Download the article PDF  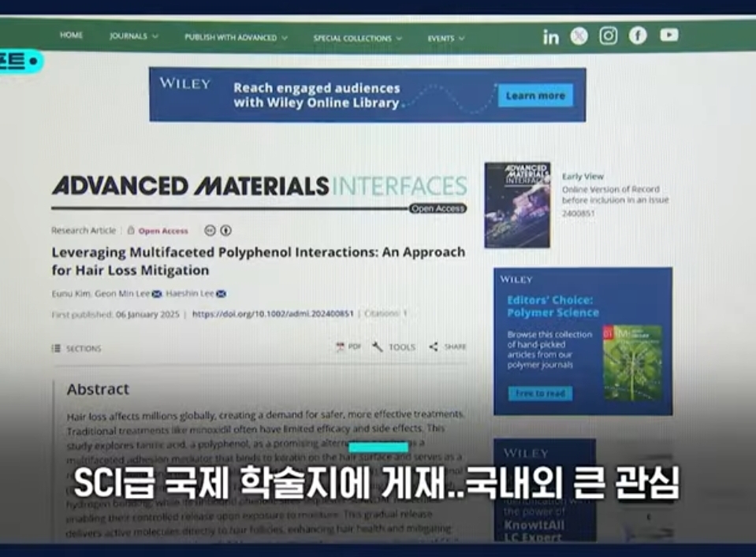(x=348, y=347)
